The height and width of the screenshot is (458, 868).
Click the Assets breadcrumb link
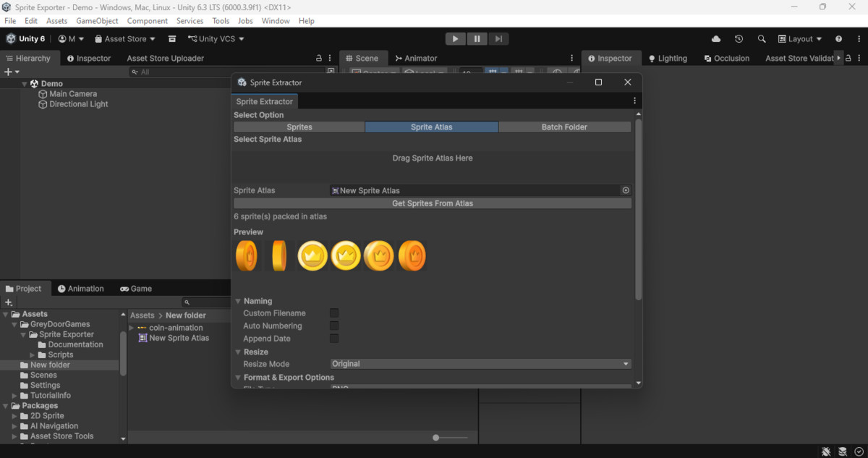coord(142,315)
